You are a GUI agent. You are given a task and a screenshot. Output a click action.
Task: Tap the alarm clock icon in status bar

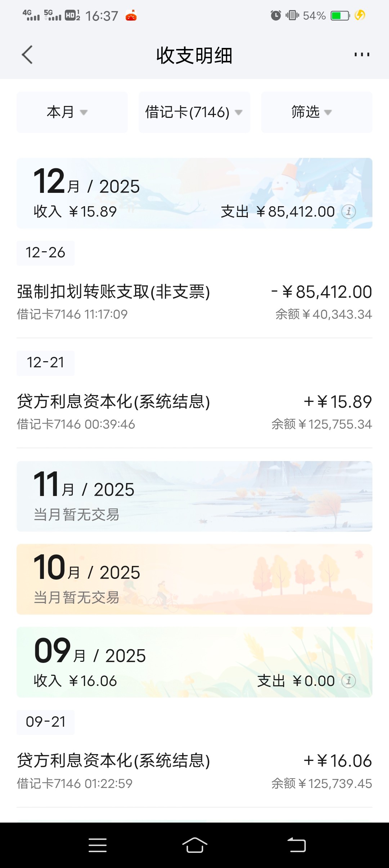point(276,15)
